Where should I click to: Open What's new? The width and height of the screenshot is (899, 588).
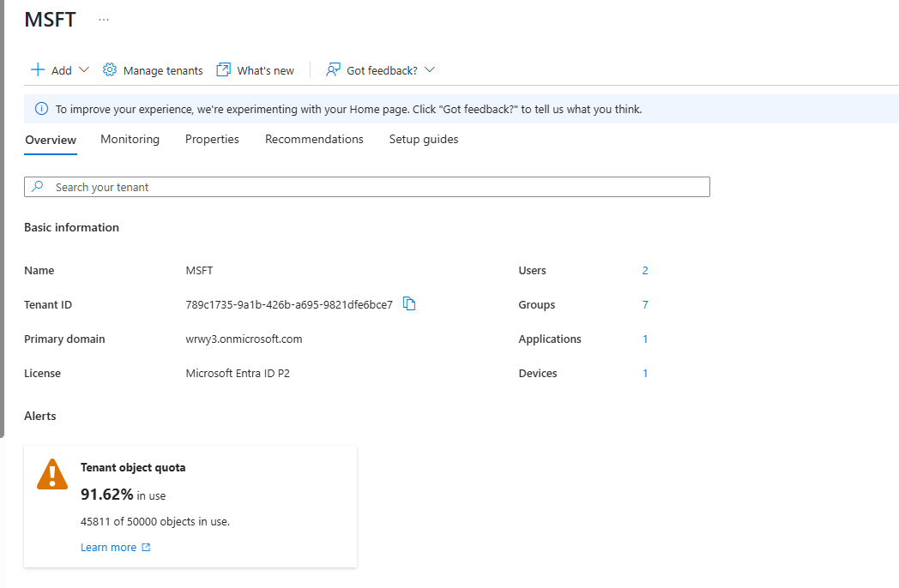point(265,70)
